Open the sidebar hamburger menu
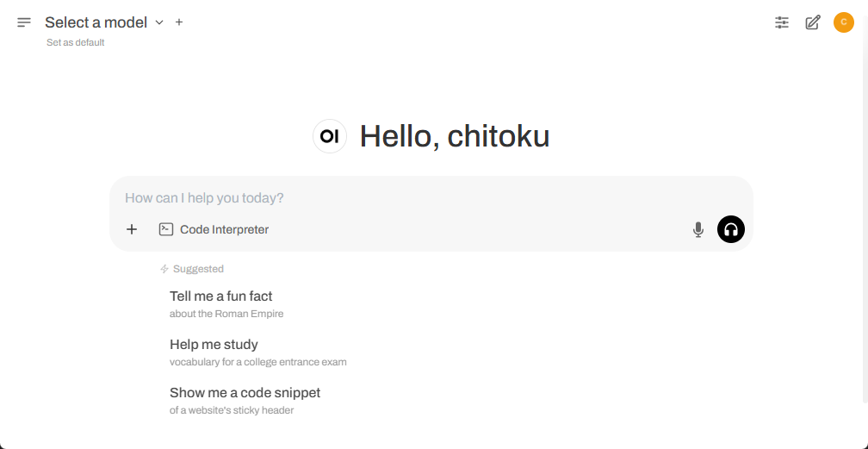The image size is (868, 449). click(24, 22)
